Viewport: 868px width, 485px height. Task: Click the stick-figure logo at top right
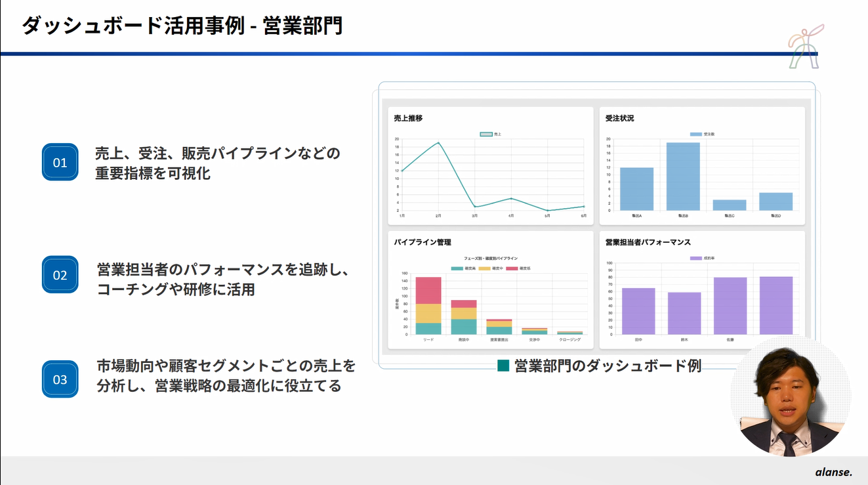pos(806,46)
